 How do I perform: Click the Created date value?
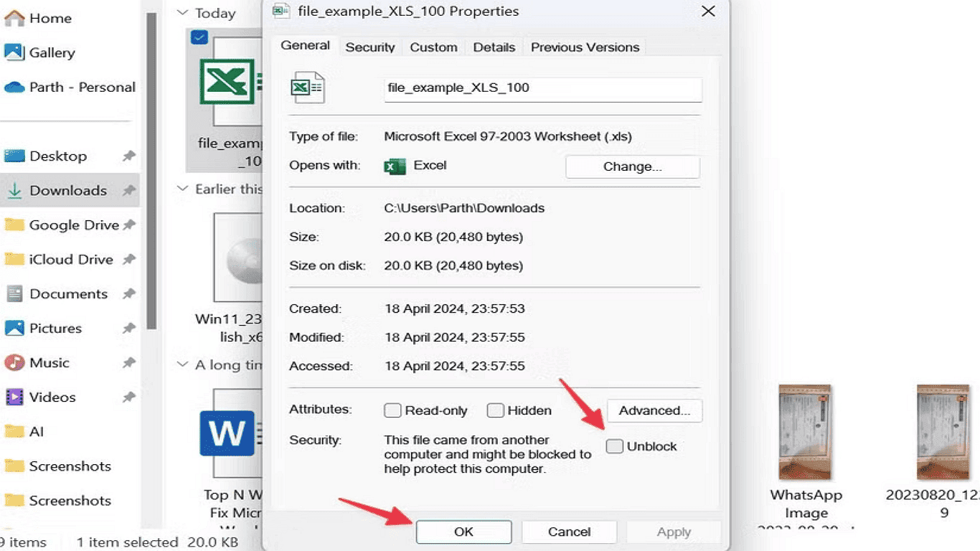(454, 309)
